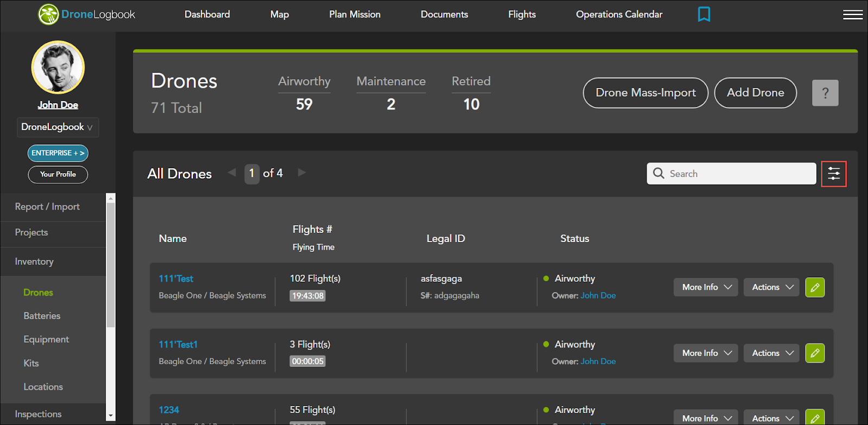Select Kits in the Inventory menu
The image size is (868, 425).
click(x=31, y=363)
